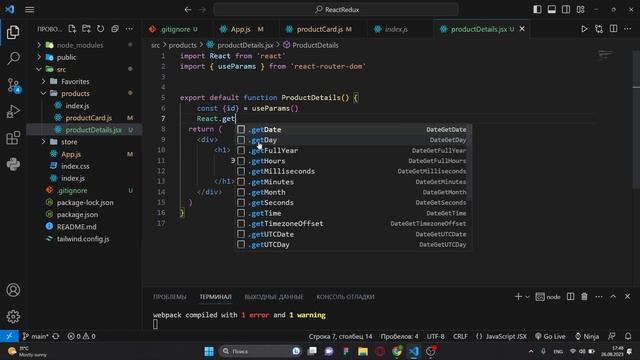The height and width of the screenshot is (360, 640).
Task: Collapse all folders in explorer
Action: [x=115, y=29]
